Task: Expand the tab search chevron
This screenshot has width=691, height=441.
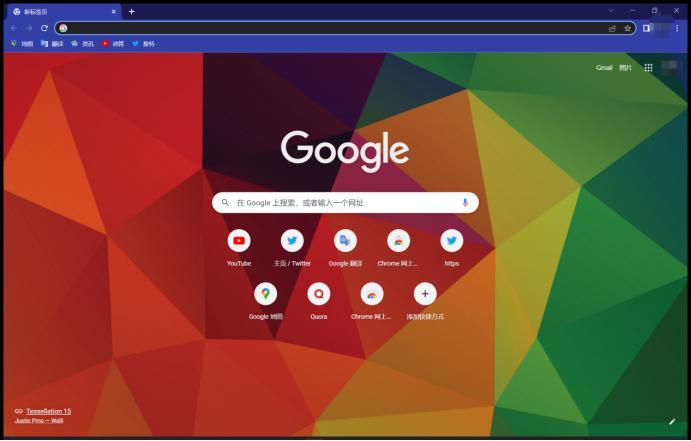Action: coord(611,10)
